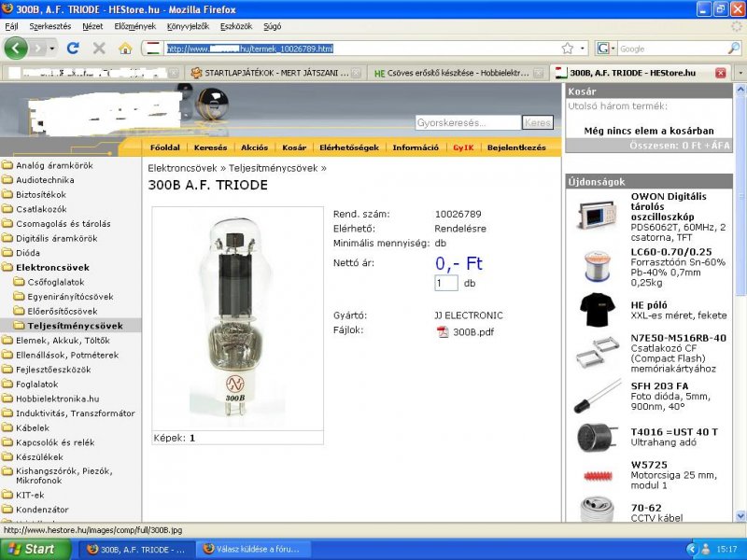Open the 300B.pdf PDF icon
This screenshot has height=560, width=747.
point(443,332)
